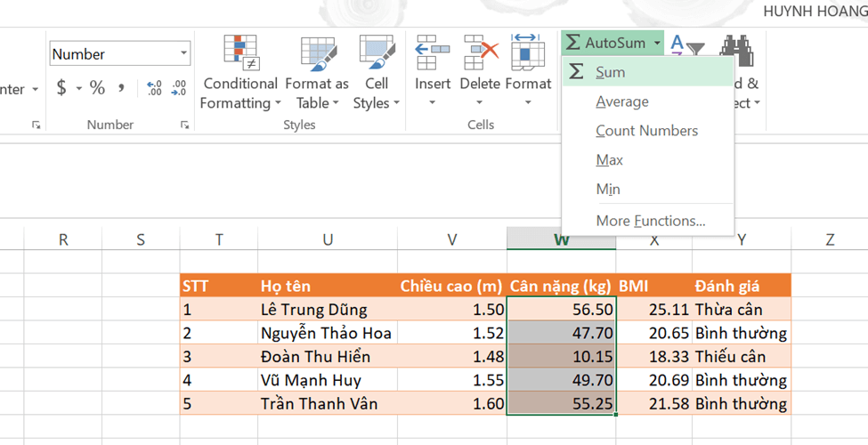Expand the accounting format dollar dropdown arrow

[78, 89]
